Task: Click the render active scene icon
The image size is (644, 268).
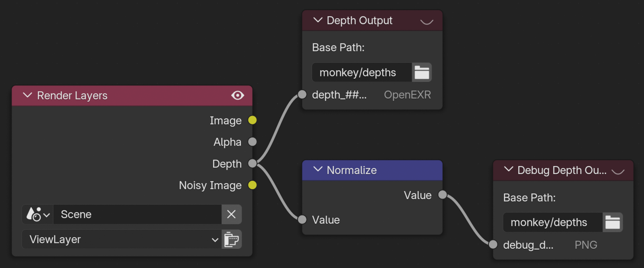Action: (232, 239)
